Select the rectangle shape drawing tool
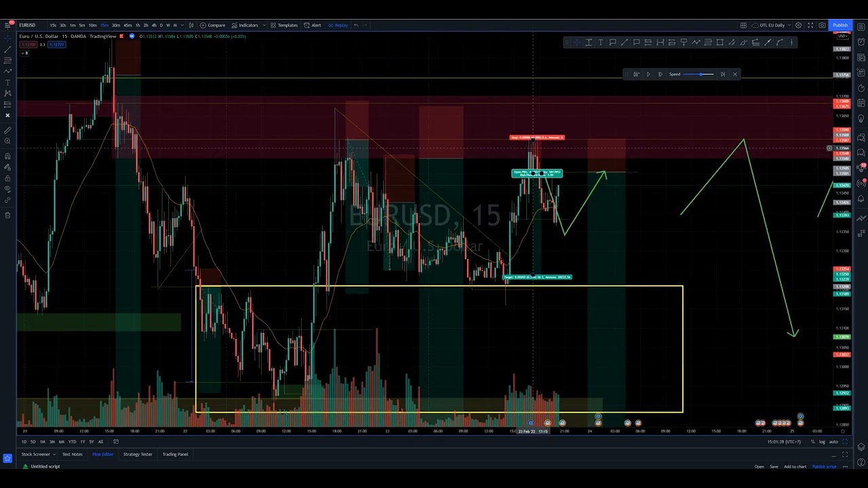 pyautogui.click(x=719, y=42)
